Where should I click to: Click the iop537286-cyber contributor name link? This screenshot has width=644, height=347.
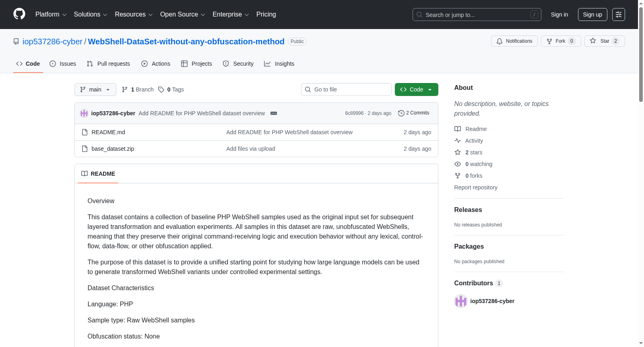click(x=492, y=301)
